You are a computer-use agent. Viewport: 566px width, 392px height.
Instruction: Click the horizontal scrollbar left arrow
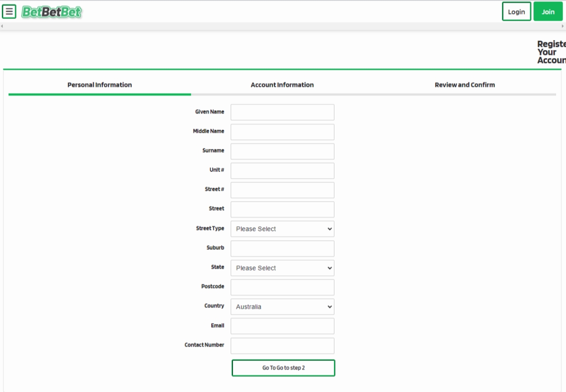2,26
